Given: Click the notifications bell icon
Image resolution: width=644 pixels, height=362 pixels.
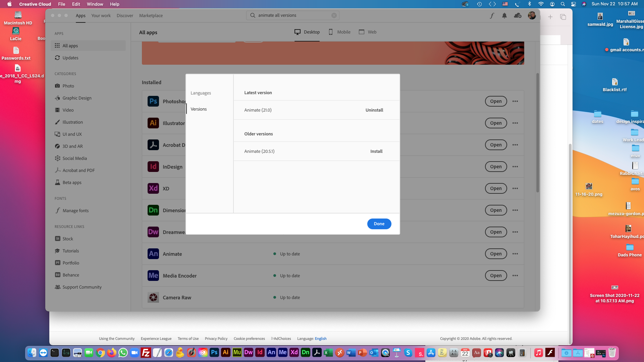Looking at the screenshot, I should pos(504,15).
